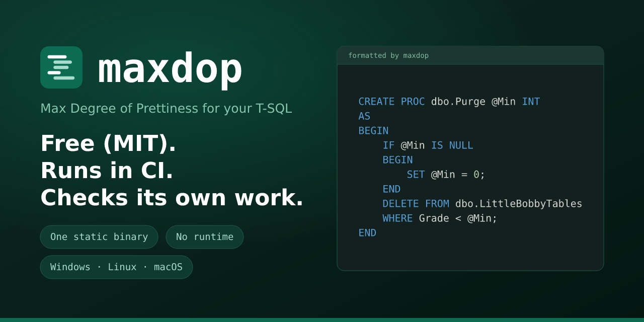Click the 'No runtime' pill
The image size is (644, 322).
tap(205, 237)
